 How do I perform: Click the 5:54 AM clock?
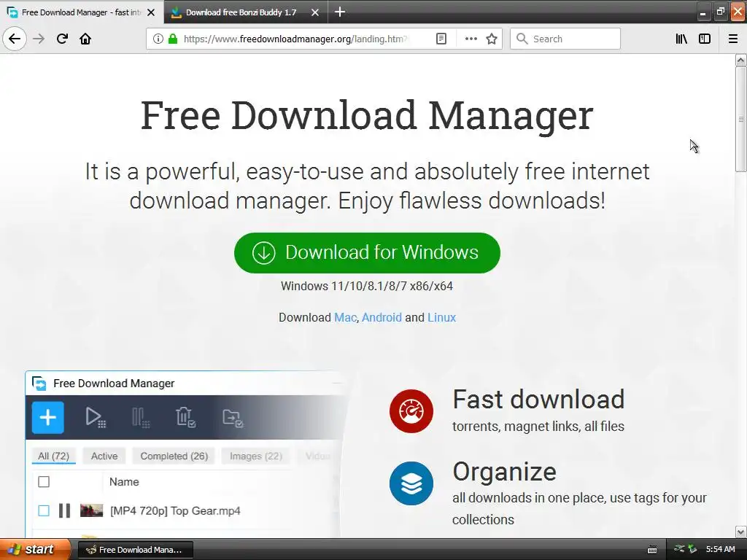tap(720, 550)
